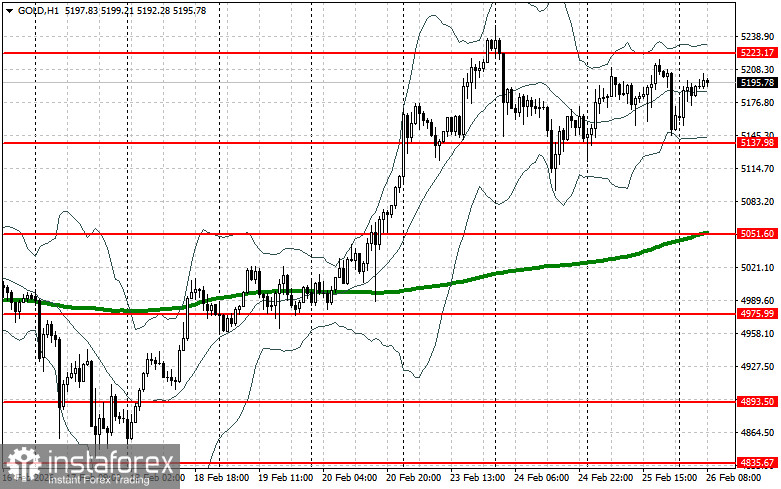The width and height of the screenshot is (781, 489).
Task: Click the 5051.60 red level label
Action: click(x=757, y=234)
